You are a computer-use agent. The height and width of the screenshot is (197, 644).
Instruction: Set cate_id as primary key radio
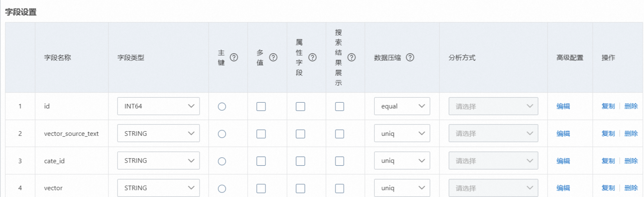point(222,161)
